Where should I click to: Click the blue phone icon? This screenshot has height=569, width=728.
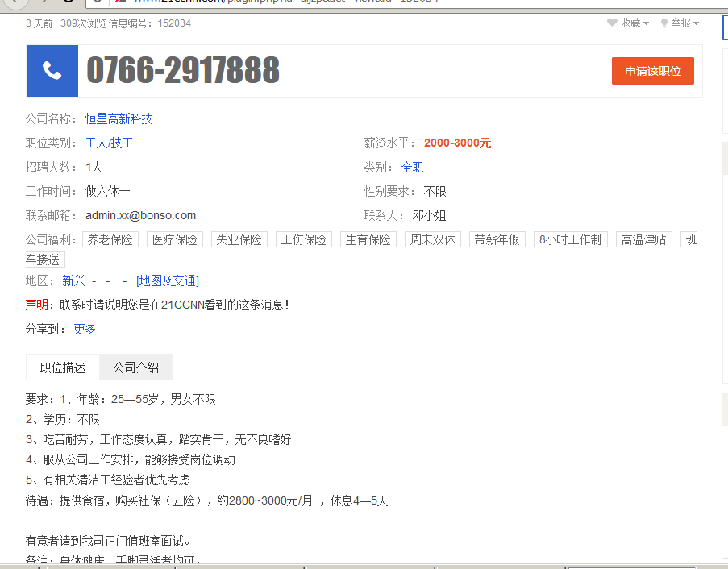(52, 71)
